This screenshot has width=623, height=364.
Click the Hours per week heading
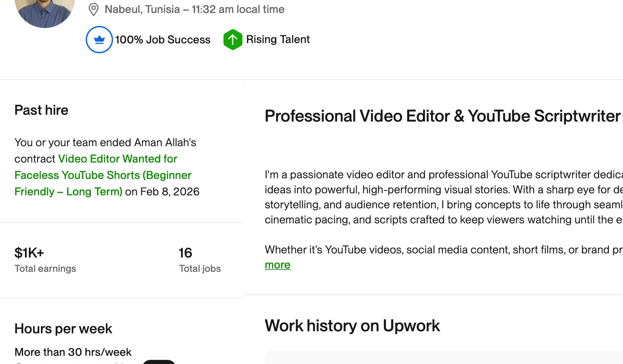63,329
